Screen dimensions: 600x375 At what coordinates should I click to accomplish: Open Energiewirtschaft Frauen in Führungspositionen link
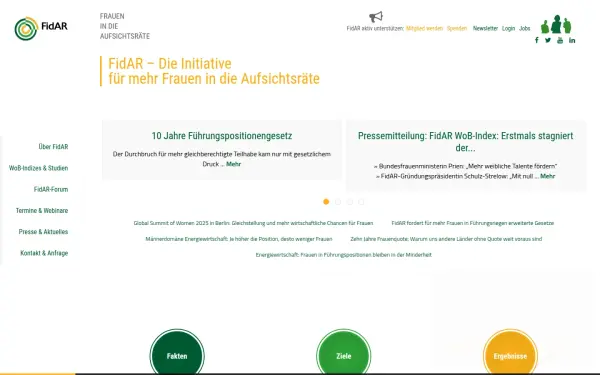coord(344,255)
